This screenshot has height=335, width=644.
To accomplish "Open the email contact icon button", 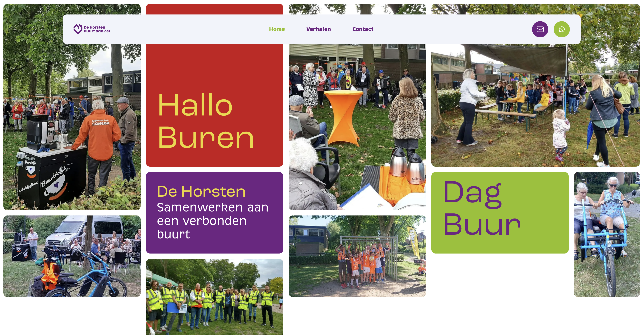I will 540,29.
